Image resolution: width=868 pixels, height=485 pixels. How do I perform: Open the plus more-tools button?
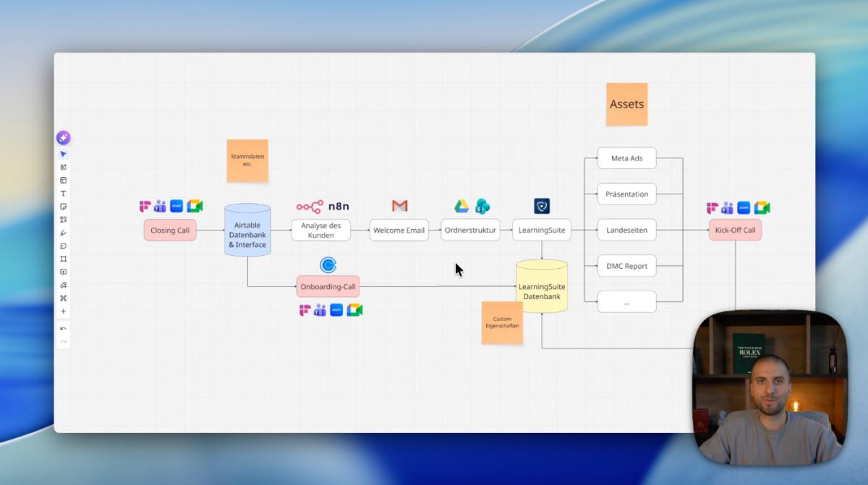pyautogui.click(x=63, y=312)
